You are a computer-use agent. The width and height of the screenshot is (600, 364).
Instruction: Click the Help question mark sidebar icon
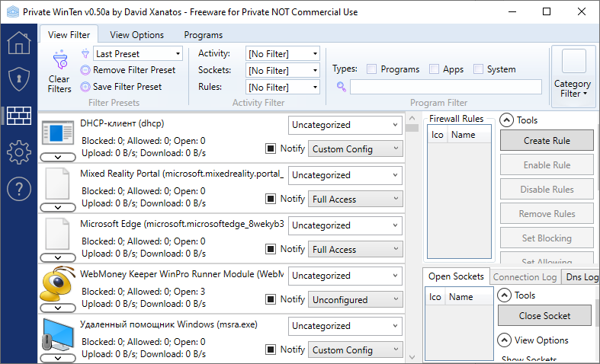(18, 187)
